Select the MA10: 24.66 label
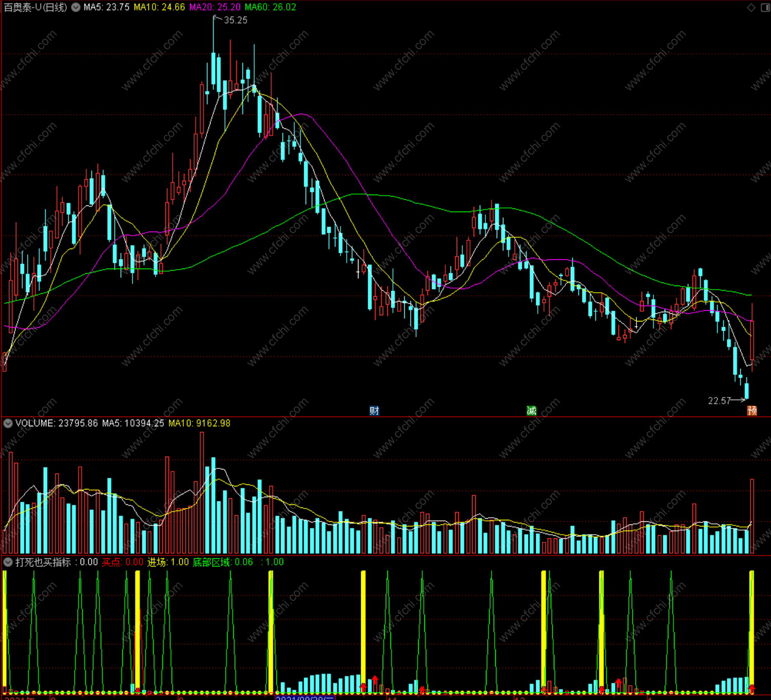This screenshot has width=771, height=700. coord(159,7)
